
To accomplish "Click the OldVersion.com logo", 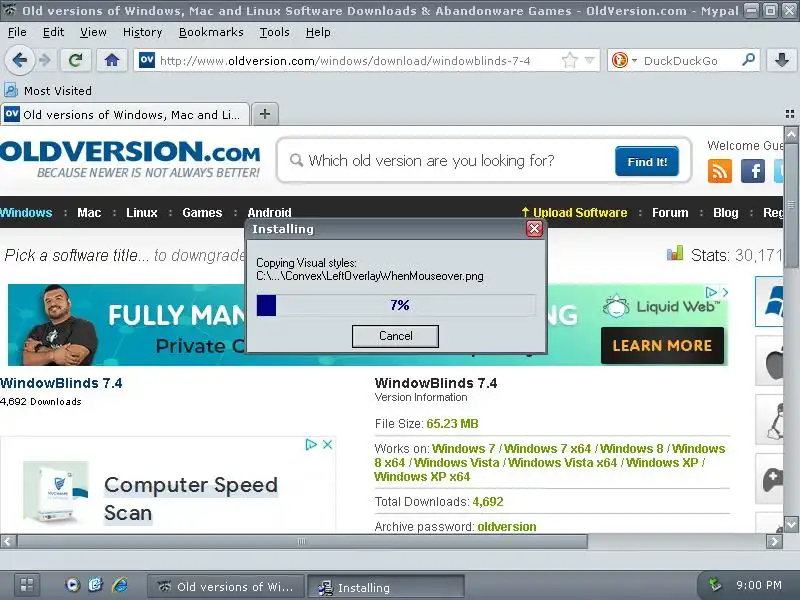I will [x=130, y=159].
